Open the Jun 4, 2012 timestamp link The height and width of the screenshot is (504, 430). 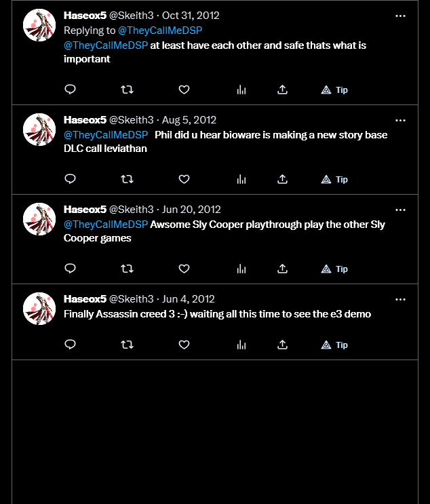coord(188,299)
